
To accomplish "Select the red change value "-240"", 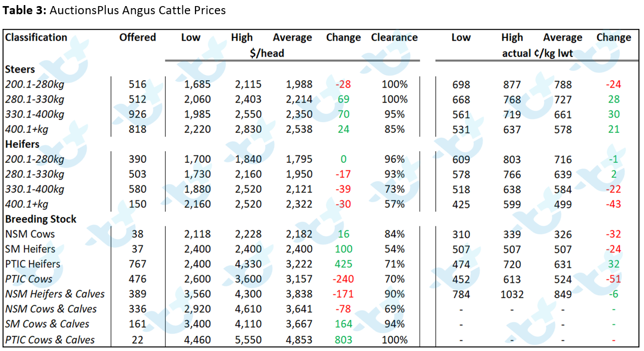I will [344, 279].
